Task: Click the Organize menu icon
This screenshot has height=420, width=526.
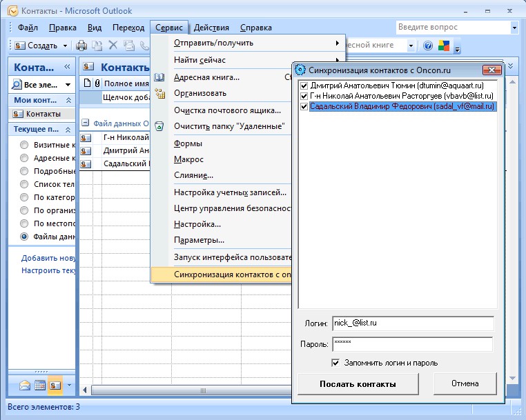Action: (x=159, y=94)
